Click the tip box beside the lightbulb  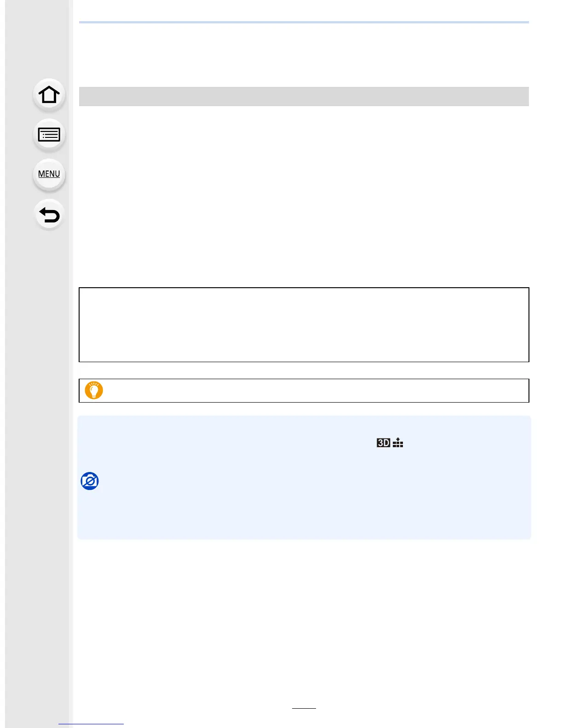click(x=313, y=391)
